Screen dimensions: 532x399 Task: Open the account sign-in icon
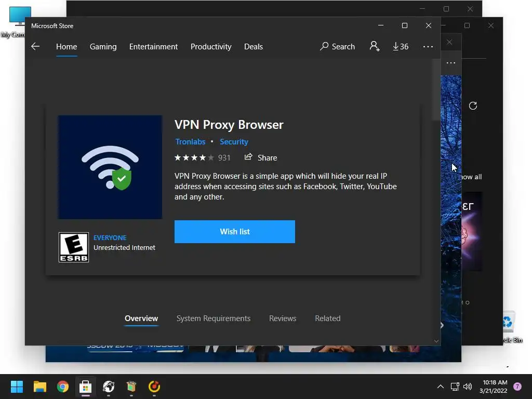click(x=375, y=46)
